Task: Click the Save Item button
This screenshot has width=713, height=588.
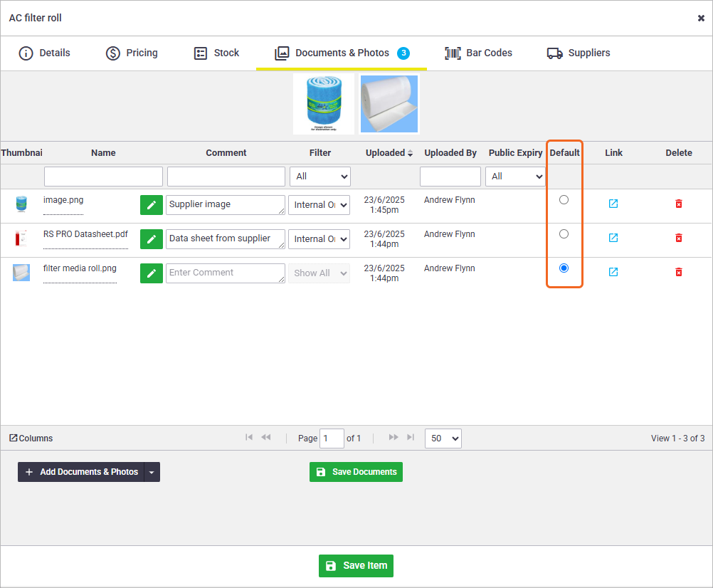Action: click(x=356, y=566)
